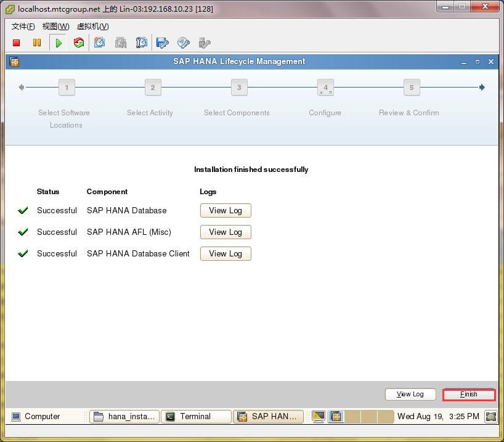Click wizard step 3 Select Components

pyautogui.click(x=239, y=88)
